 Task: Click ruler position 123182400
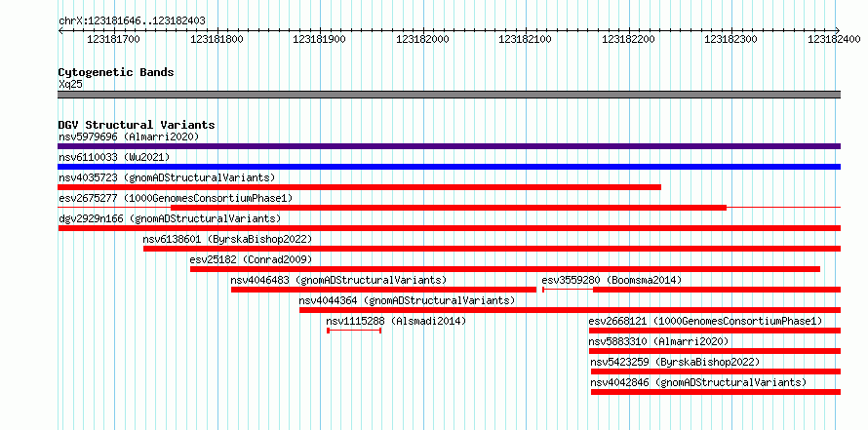coord(835,40)
